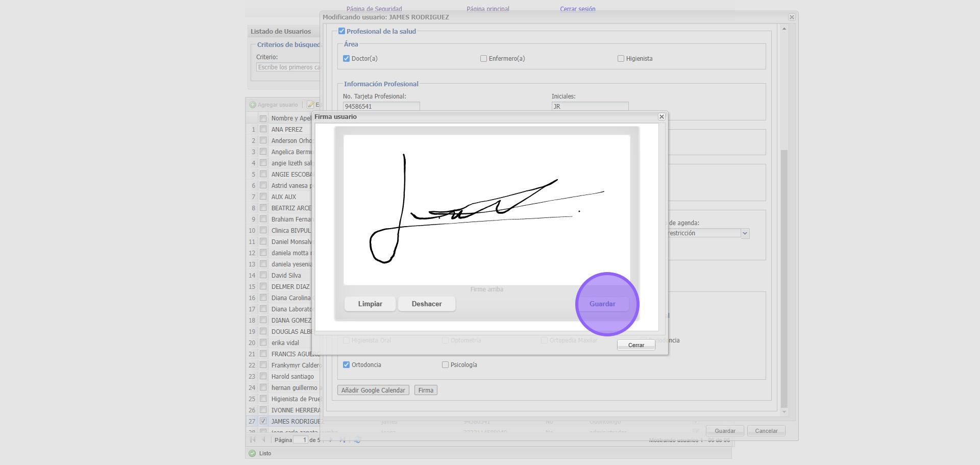Open the Página principal link
980x465 pixels.
(487, 9)
